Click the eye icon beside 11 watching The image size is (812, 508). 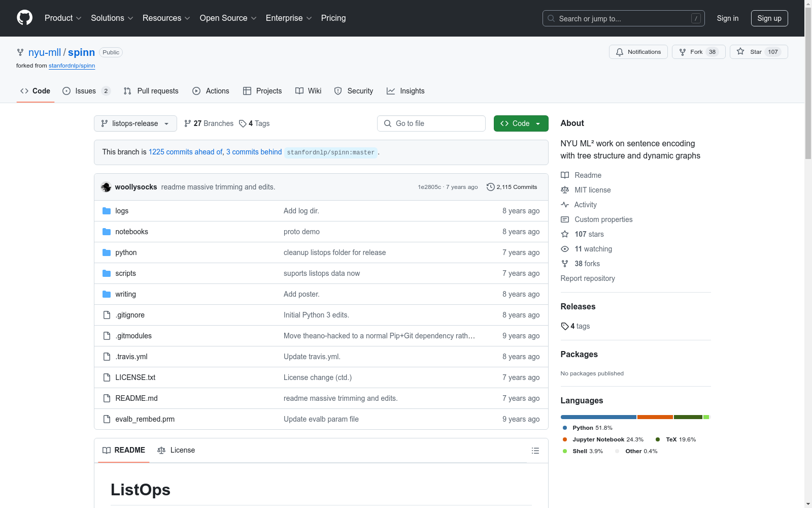coord(565,249)
